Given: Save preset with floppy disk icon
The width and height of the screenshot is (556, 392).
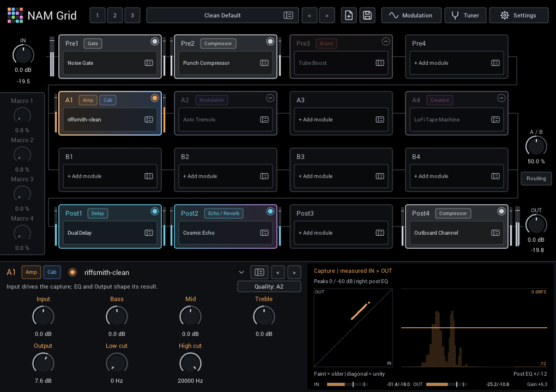Looking at the screenshot, I should [367, 15].
